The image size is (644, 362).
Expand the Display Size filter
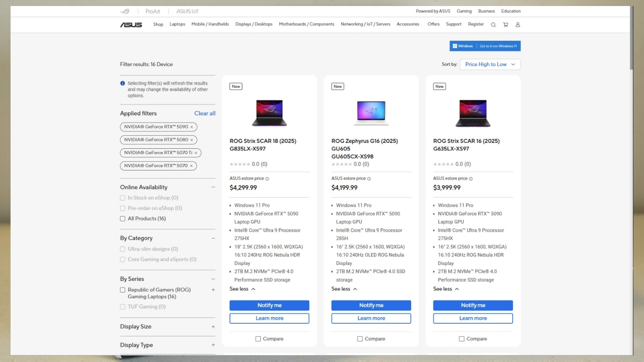213,327
